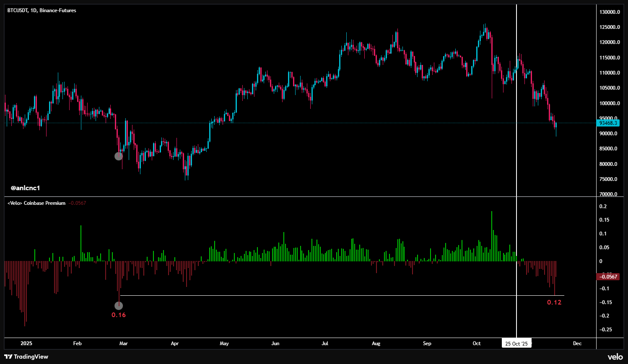Click gray circle marker on Coinbase Premium bar
Image resolution: width=628 pixels, height=364 pixels.
[x=119, y=306]
